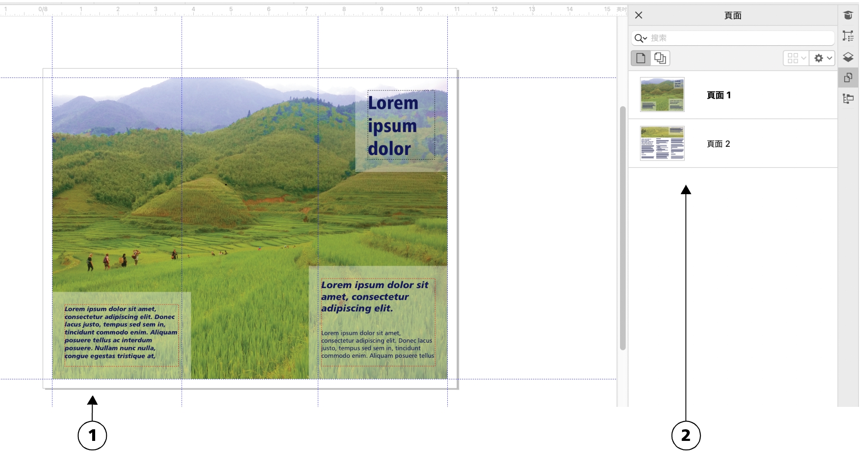Select the 頁面 2 thumbnail
The height and width of the screenshot is (462, 868).
[662, 143]
